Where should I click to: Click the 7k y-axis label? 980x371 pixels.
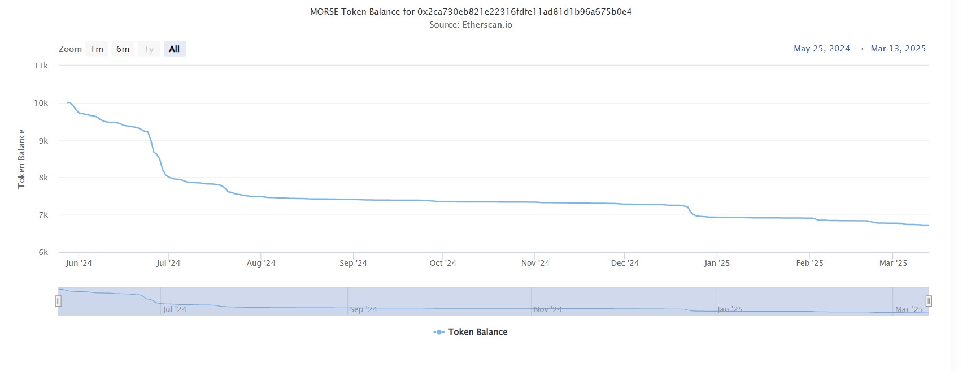pyautogui.click(x=43, y=215)
